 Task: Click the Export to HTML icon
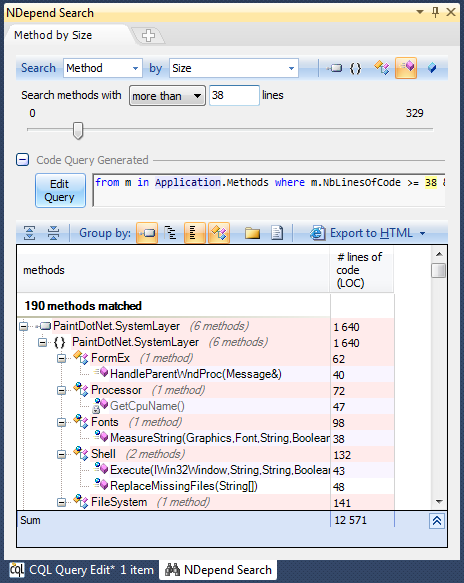[x=318, y=233]
